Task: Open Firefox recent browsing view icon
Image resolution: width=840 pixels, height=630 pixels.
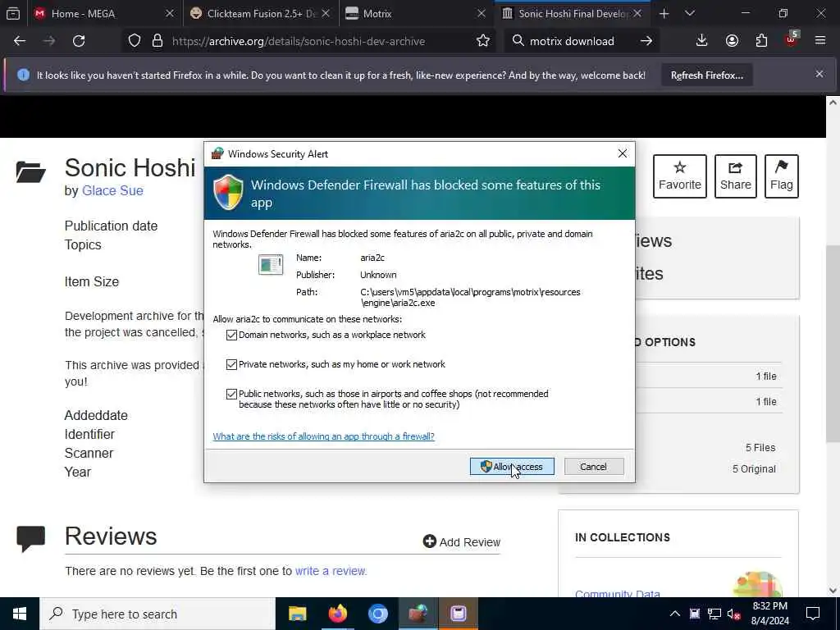Action: click(13, 13)
